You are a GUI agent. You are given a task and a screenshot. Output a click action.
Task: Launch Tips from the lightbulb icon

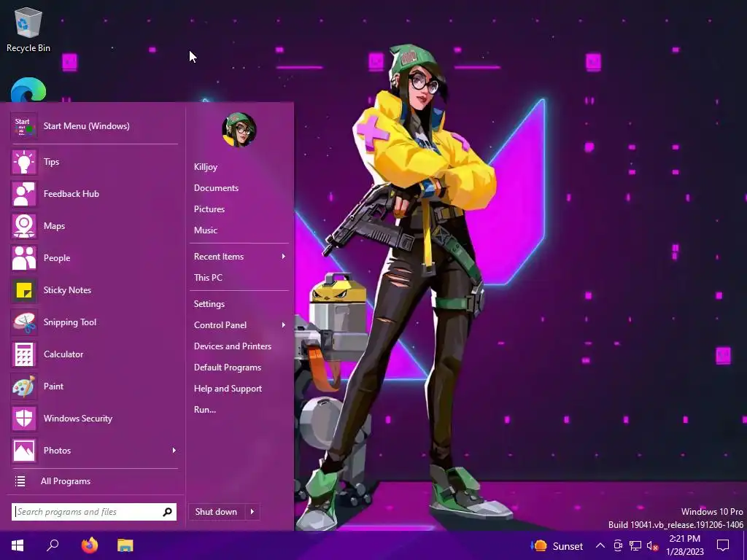pos(24,162)
